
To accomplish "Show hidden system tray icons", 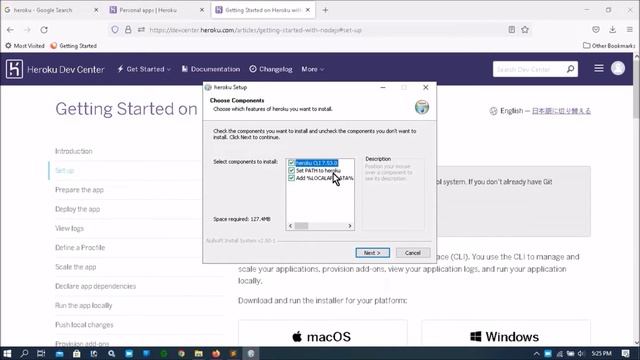I will (x=536, y=354).
